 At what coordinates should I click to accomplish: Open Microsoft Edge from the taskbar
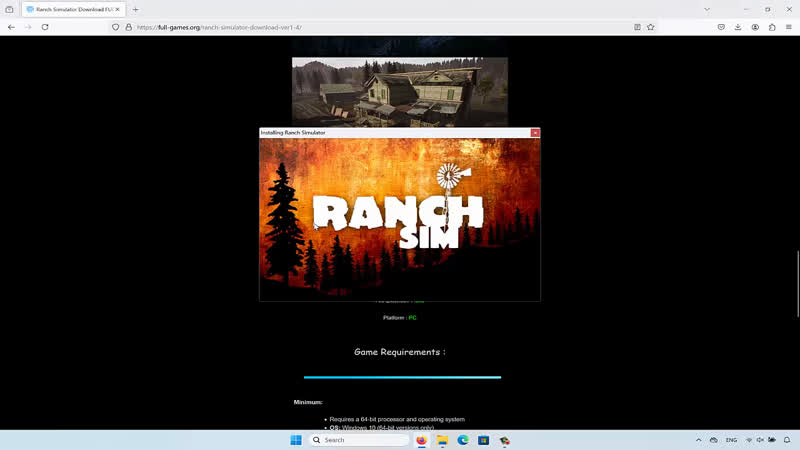coord(463,440)
